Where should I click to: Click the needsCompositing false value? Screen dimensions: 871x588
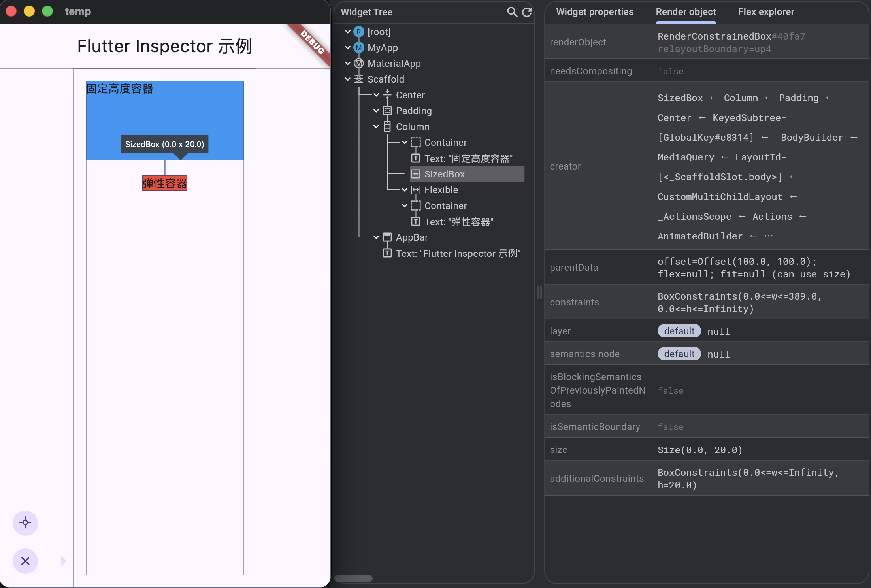(670, 72)
